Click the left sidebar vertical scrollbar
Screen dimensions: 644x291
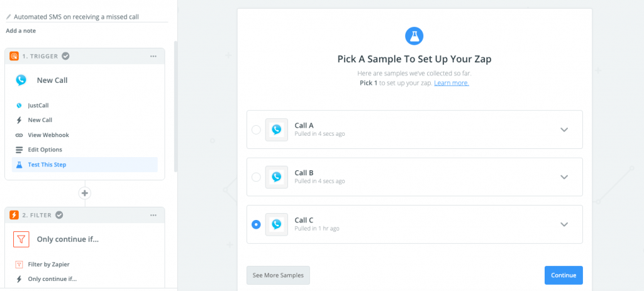(x=176, y=106)
